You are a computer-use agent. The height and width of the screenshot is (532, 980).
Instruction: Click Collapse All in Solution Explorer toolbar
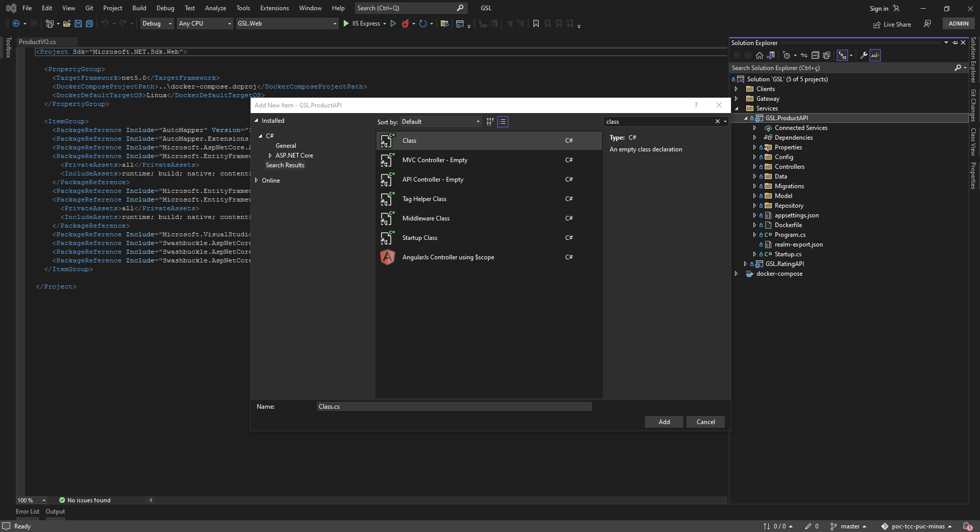point(815,55)
